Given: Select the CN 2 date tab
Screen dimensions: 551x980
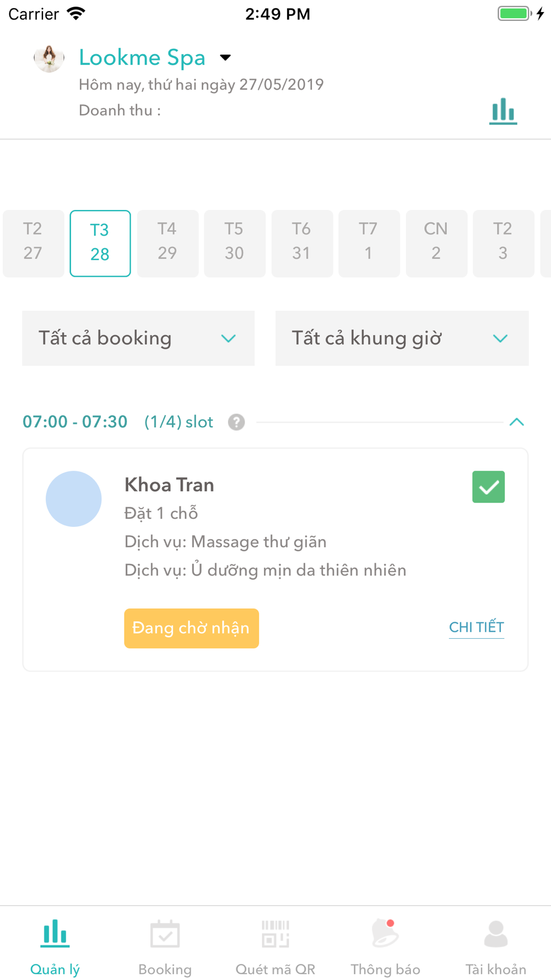Looking at the screenshot, I should coord(436,243).
